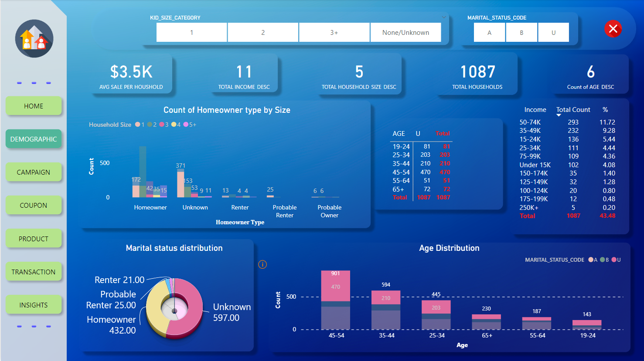Image resolution: width=644 pixels, height=361 pixels.
Task: Navigate to the HOME page
Action: tap(34, 106)
